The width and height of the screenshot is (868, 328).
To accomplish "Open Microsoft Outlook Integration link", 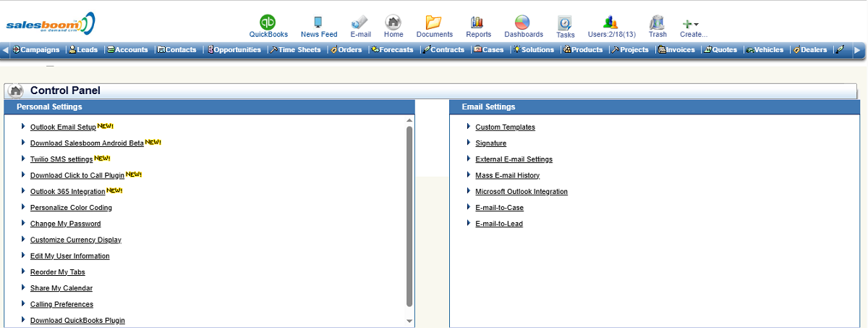I will (x=522, y=192).
